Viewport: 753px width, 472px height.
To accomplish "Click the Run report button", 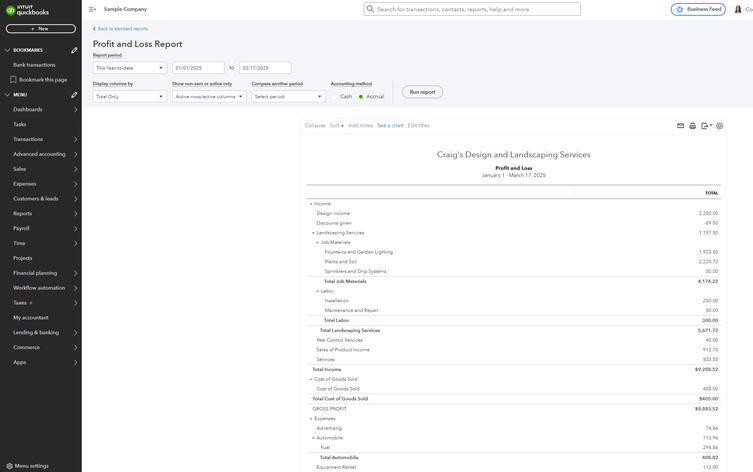I will tap(422, 92).
